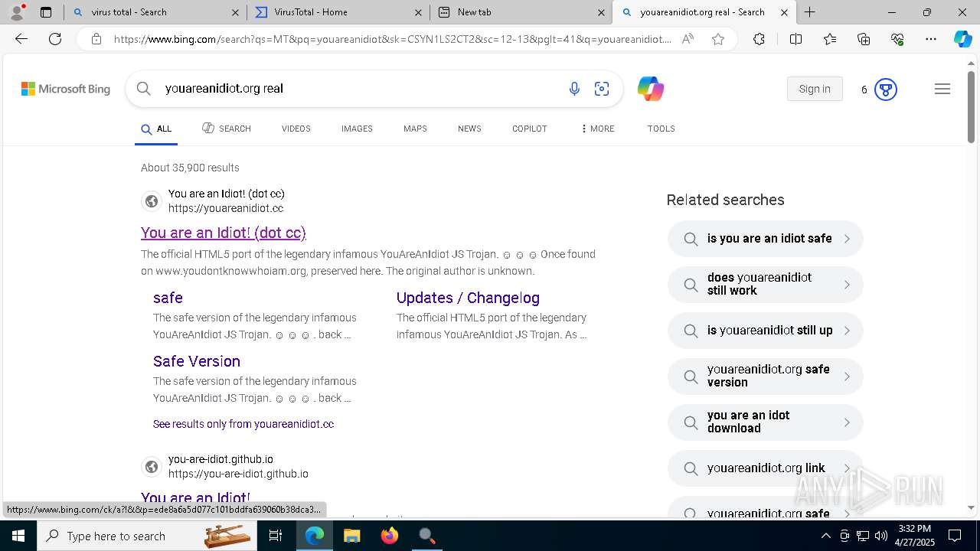Refresh the current page
The image size is (980, 551).
point(55,39)
